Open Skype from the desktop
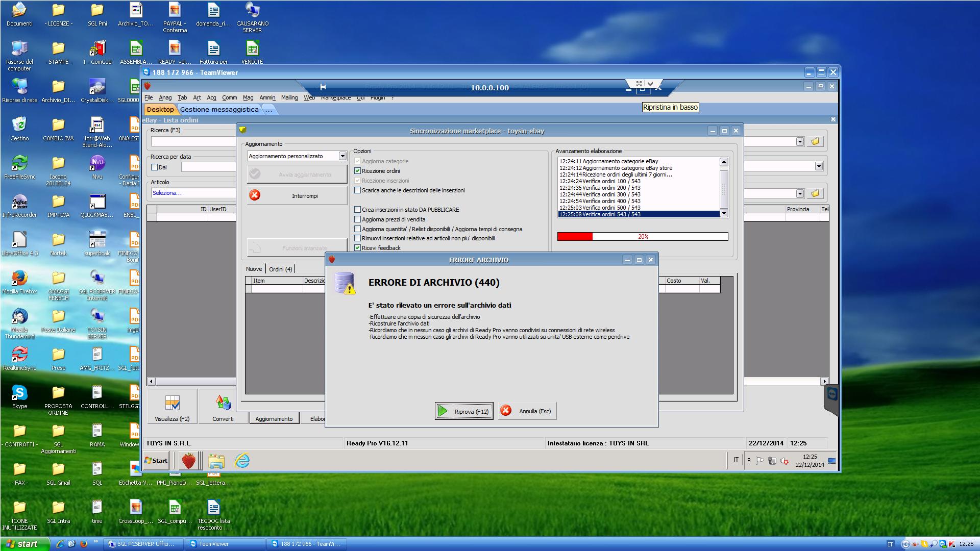This screenshot has width=980, height=551. (x=19, y=393)
